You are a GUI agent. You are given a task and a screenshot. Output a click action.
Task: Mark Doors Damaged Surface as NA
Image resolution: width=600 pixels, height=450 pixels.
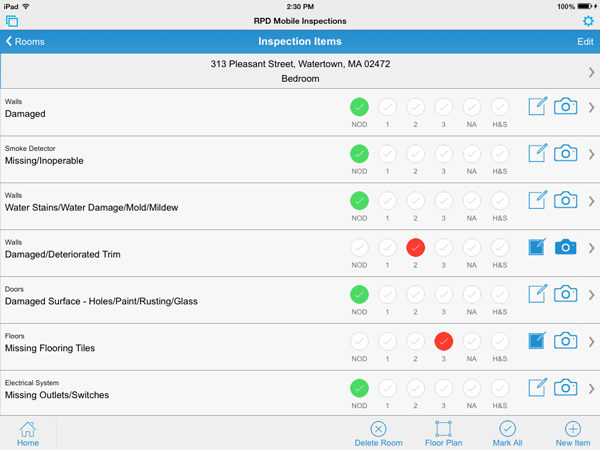[x=472, y=294]
